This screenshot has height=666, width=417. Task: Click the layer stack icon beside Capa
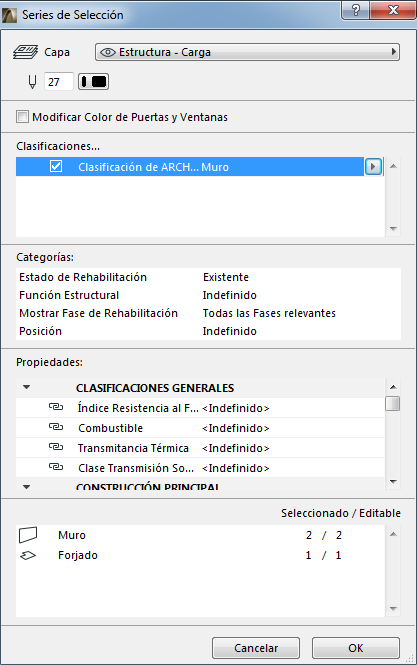25,52
